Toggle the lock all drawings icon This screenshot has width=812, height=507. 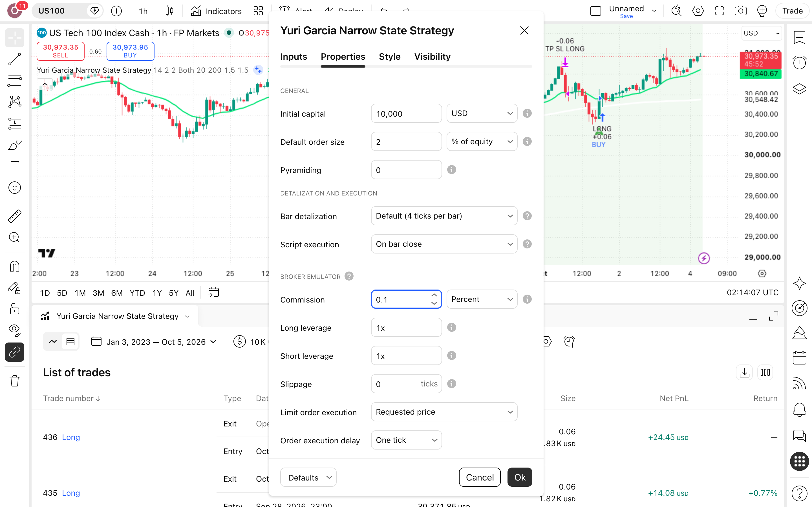[14, 308]
